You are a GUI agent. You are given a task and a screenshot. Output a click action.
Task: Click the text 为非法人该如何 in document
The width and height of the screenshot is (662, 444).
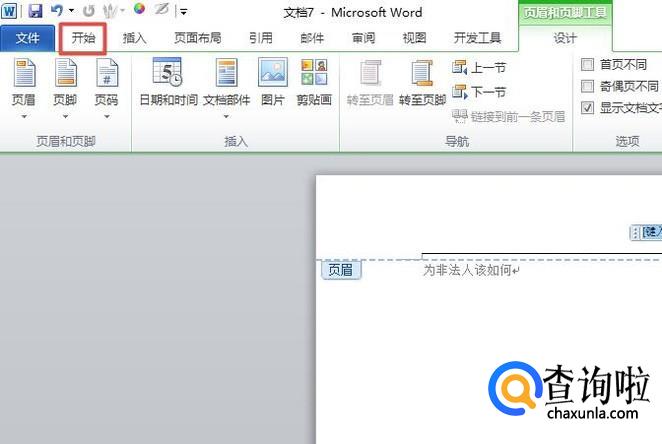(467, 270)
